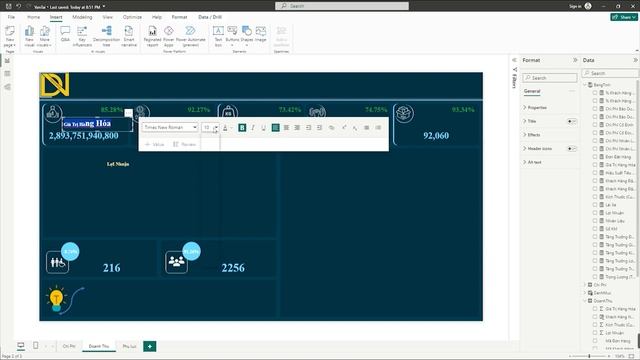Toggle the Title switch in Format pane

pyautogui.click(x=571, y=121)
